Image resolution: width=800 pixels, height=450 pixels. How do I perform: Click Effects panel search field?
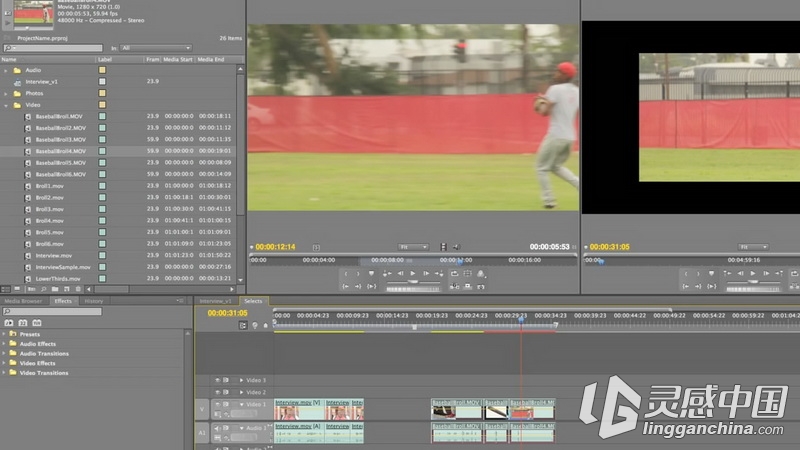point(52,311)
